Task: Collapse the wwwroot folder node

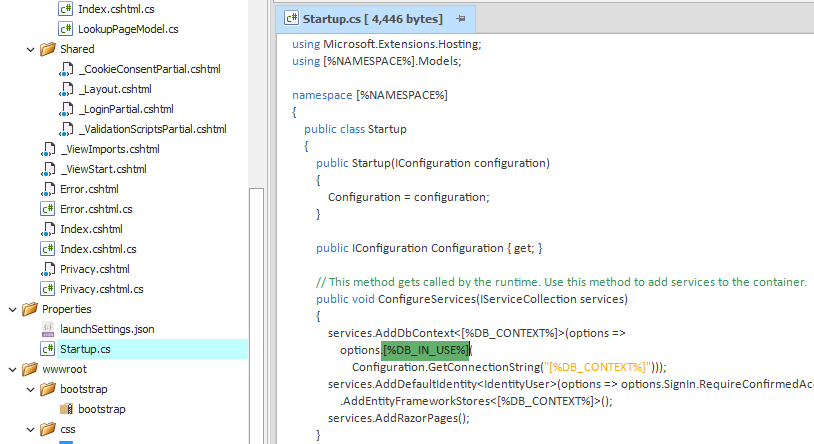Action: (12, 369)
